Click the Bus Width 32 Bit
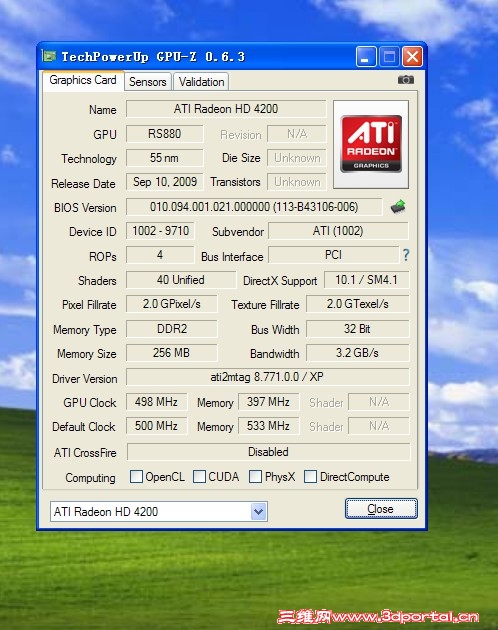The image size is (498, 630). coord(358,329)
